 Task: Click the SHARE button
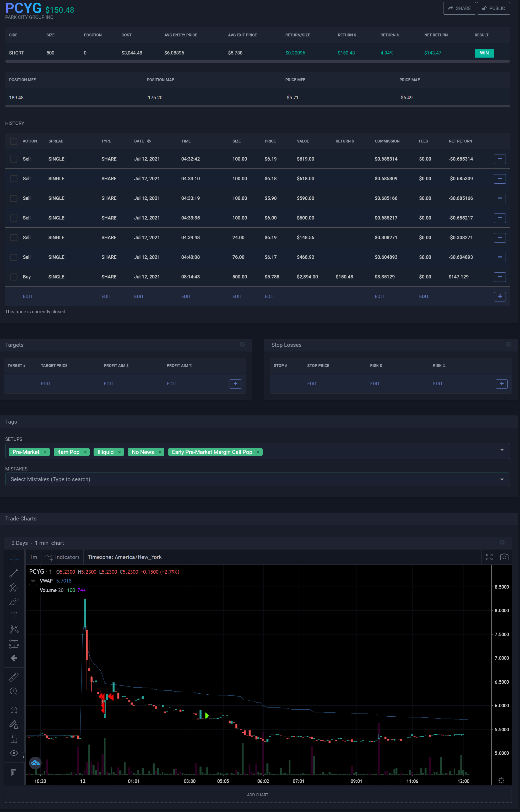459,8
